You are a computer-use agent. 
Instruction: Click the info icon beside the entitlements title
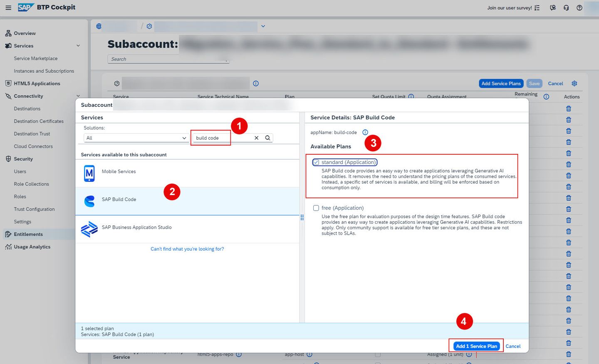click(x=256, y=83)
